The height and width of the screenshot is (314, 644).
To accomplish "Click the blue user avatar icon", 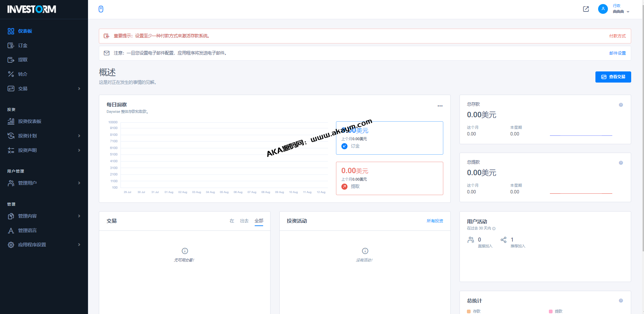I will click(603, 9).
